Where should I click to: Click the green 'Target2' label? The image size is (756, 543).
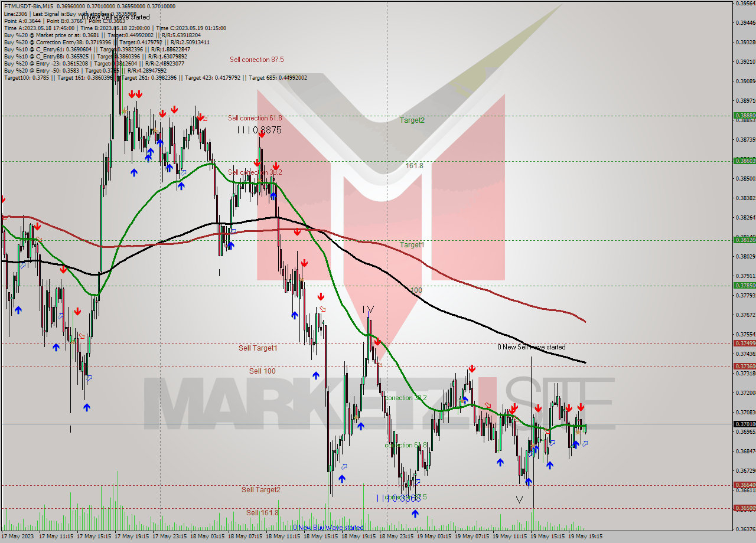(412, 120)
